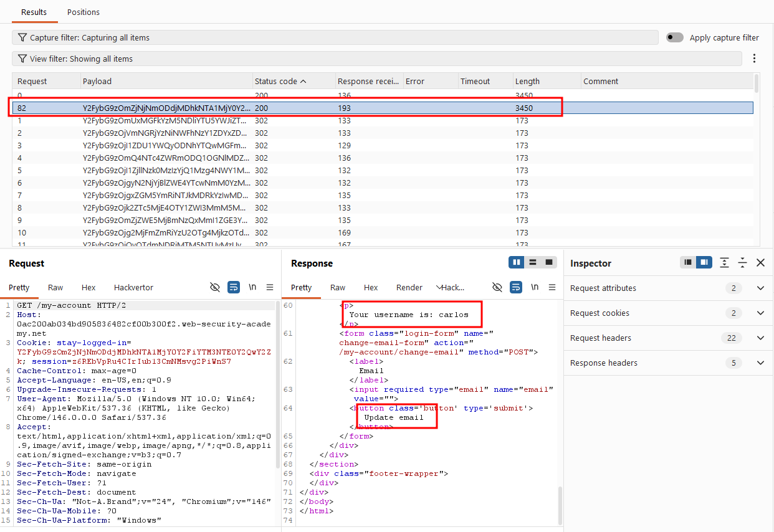The width and height of the screenshot is (774, 532).
Task: Select the stacked horizontal layout icon
Action: coord(533,262)
